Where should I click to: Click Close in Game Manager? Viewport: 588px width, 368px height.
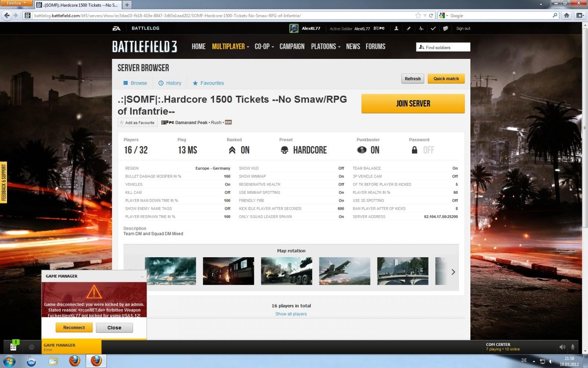tap(114, 328)
